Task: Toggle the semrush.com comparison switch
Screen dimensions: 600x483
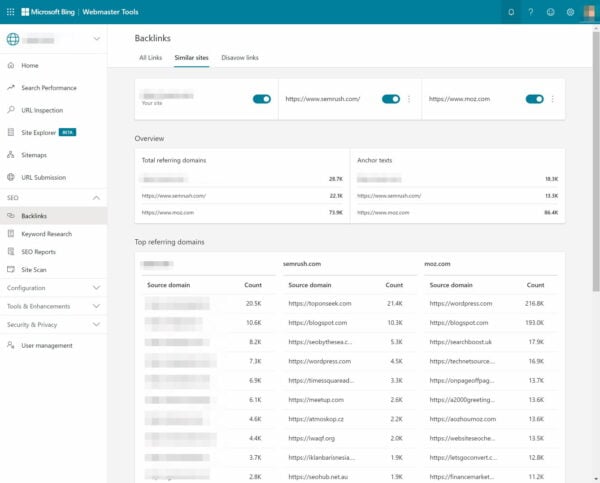Action: pos(391,99)
